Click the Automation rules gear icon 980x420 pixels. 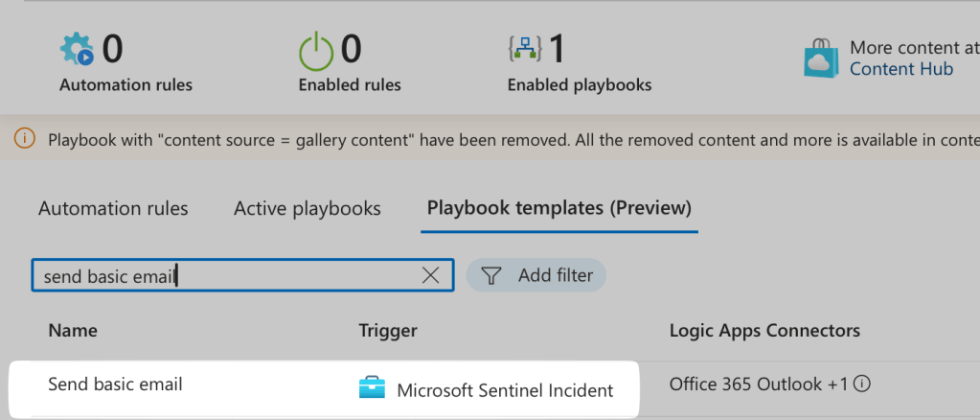(77, 49)
